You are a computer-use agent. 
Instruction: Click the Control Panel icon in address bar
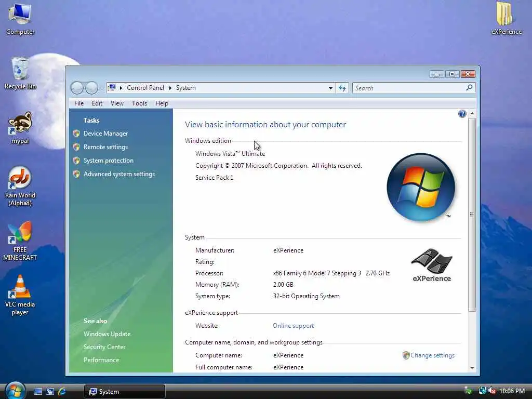(112, 87)
